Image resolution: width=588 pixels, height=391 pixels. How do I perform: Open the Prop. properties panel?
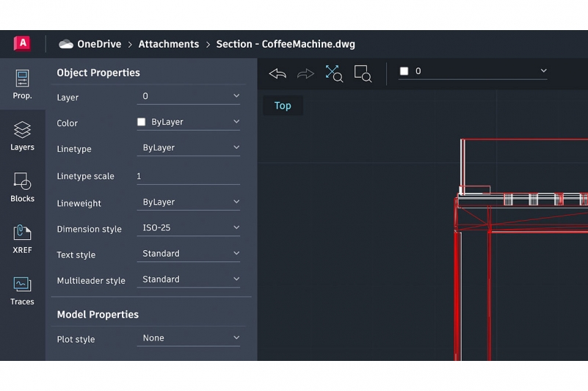(22, 84)
